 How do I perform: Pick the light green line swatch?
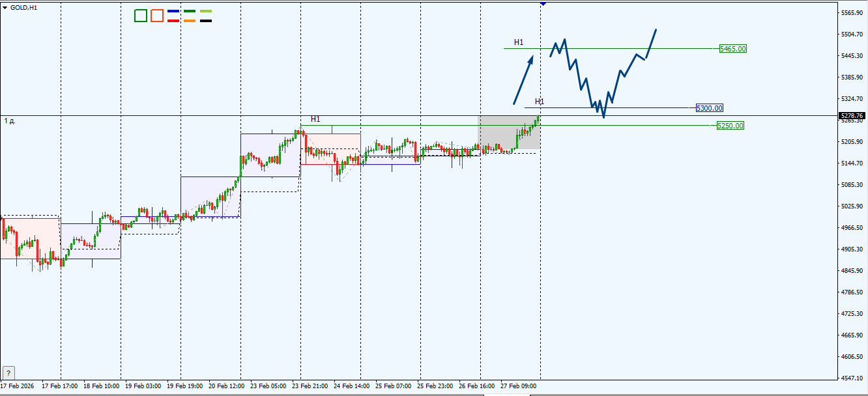(206, 11)
